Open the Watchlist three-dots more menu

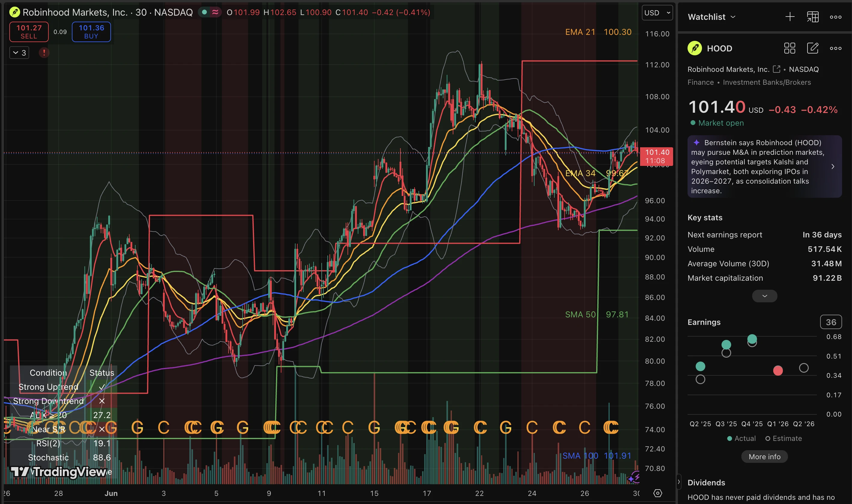click(836, 17)
